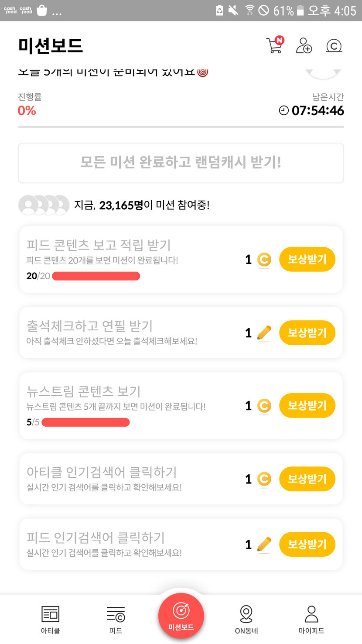This screenshot has width=362, height=644.
Task: Tap the add friend icon
Action: tap(304, 45)
